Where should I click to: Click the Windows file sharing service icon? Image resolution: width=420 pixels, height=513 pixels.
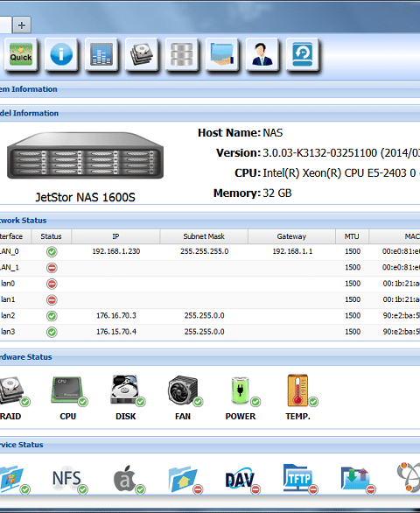point(14,480)
